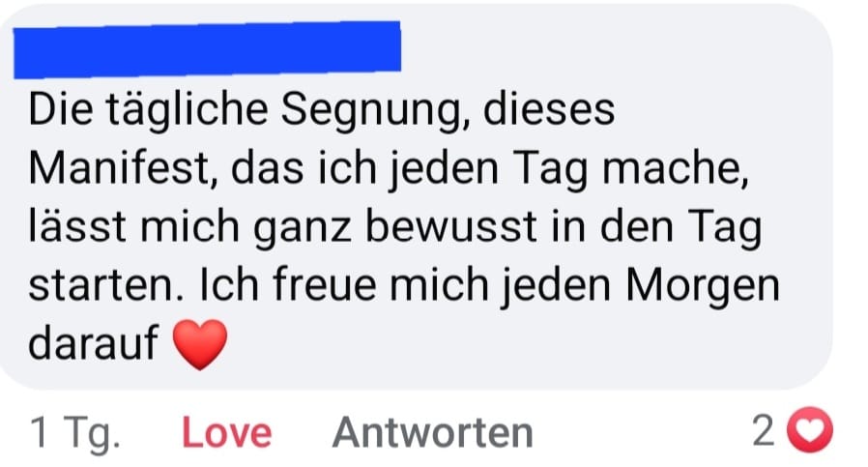Open reactions list via the number 2
This screenshot has width=868, height=467.
click(x=764, y=430)
